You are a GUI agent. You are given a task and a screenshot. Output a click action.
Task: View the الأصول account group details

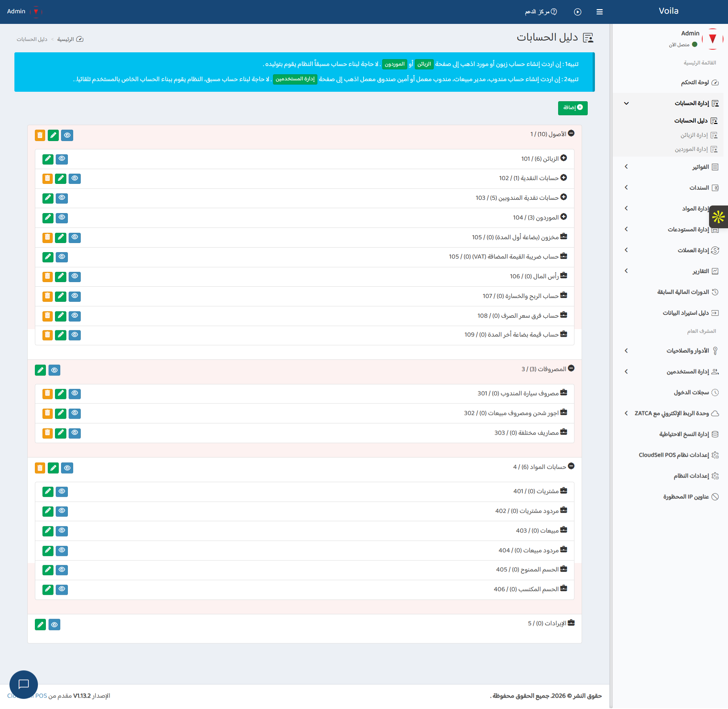pyautogui.click(x=67, y=135)
